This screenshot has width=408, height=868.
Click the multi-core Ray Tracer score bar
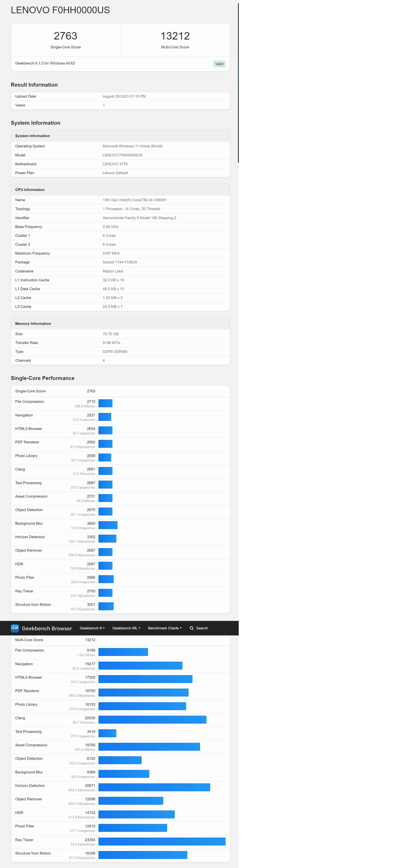click(162, 841)
